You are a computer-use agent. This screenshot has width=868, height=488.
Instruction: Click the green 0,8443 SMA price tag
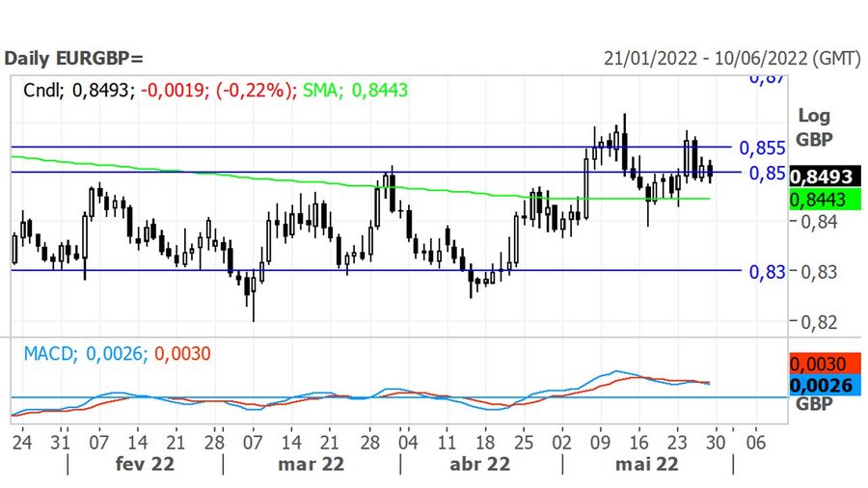point(825,200)
